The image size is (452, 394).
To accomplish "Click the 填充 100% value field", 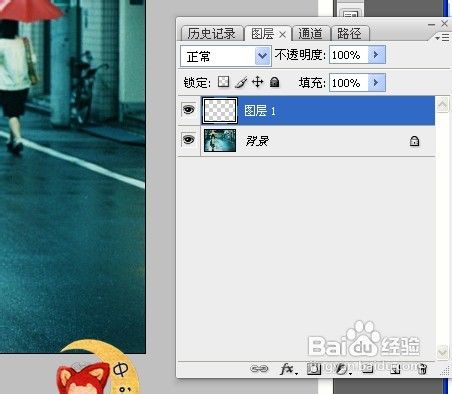I will [349, 82].
